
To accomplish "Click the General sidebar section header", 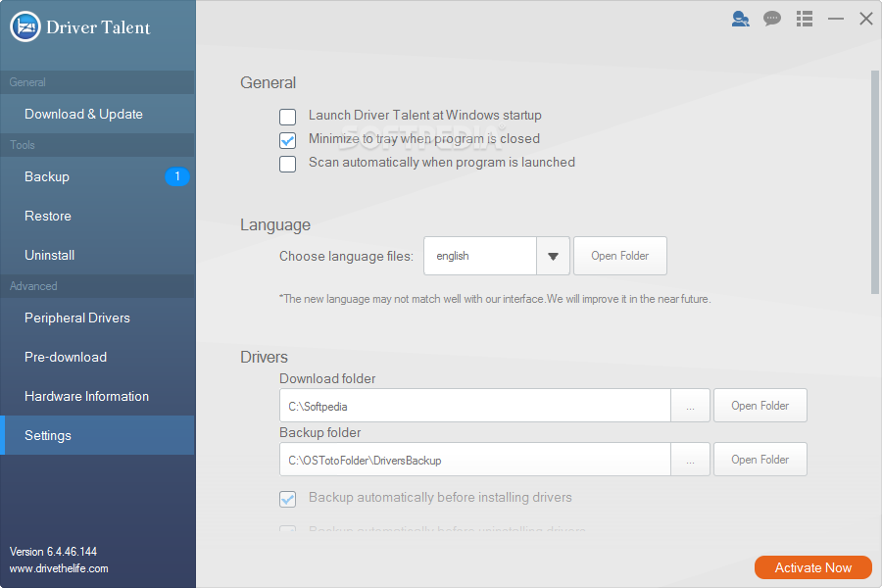I will [x=98, y=82].
